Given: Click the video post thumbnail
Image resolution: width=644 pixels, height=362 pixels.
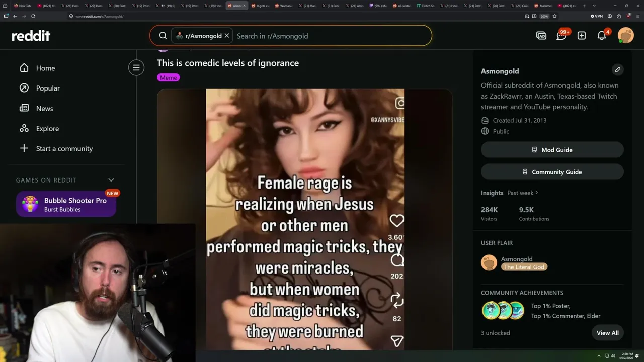Looking at the screenshot, I should click(x=304, y=219).
